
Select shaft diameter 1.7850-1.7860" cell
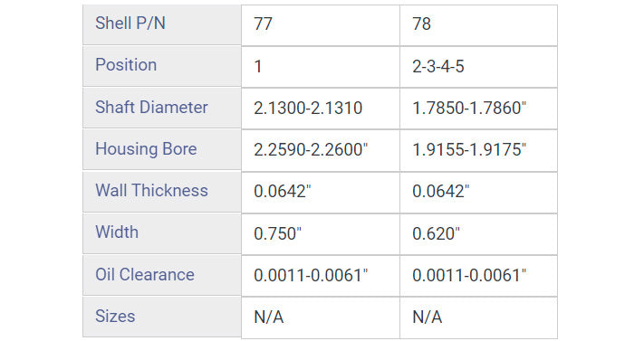click(478, 109)
